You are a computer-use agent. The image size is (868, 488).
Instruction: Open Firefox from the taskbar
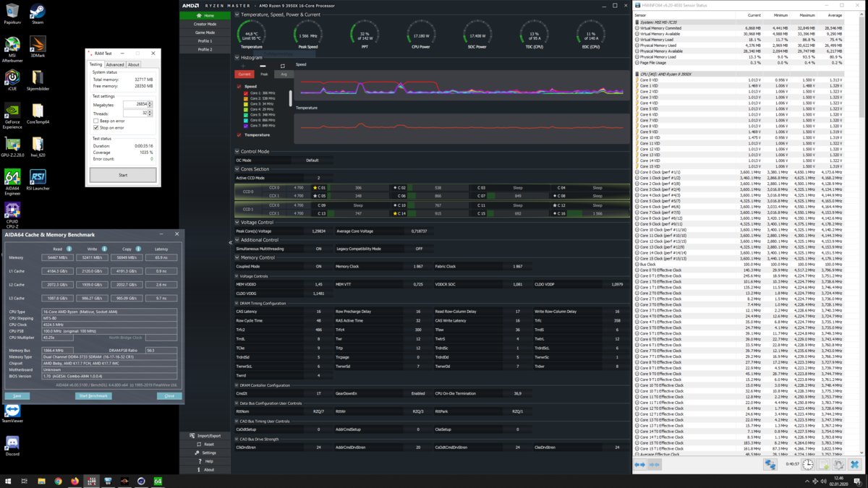tap(75, 481)
